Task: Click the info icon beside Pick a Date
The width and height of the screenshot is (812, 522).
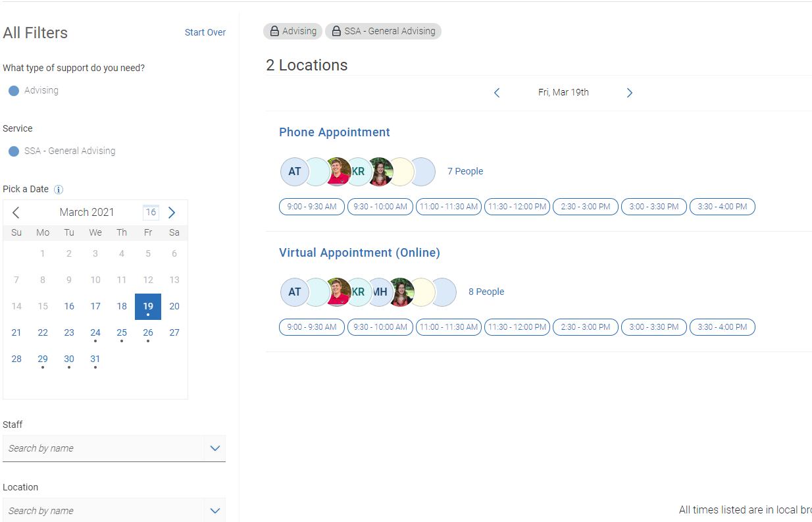Action: pyautogui.click(x=59, y=190)
